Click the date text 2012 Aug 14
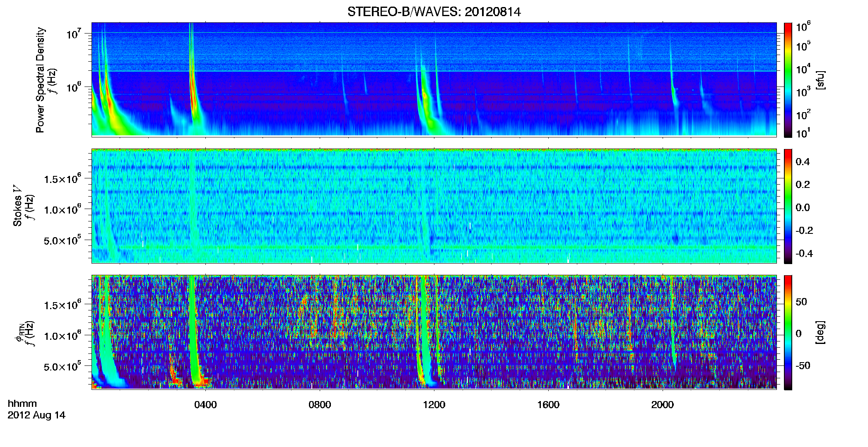Viewport: 868px width, 447px height. (36, 415)
